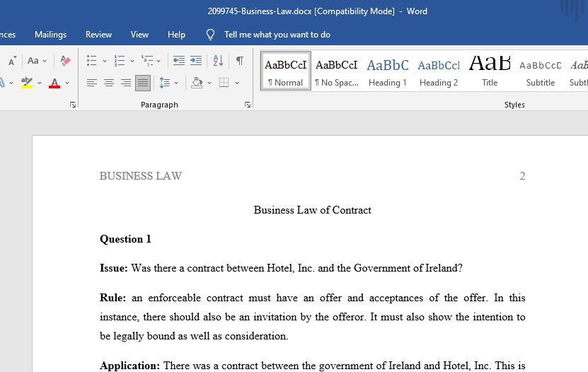Click Increase Indent icon

click(196, 60)
